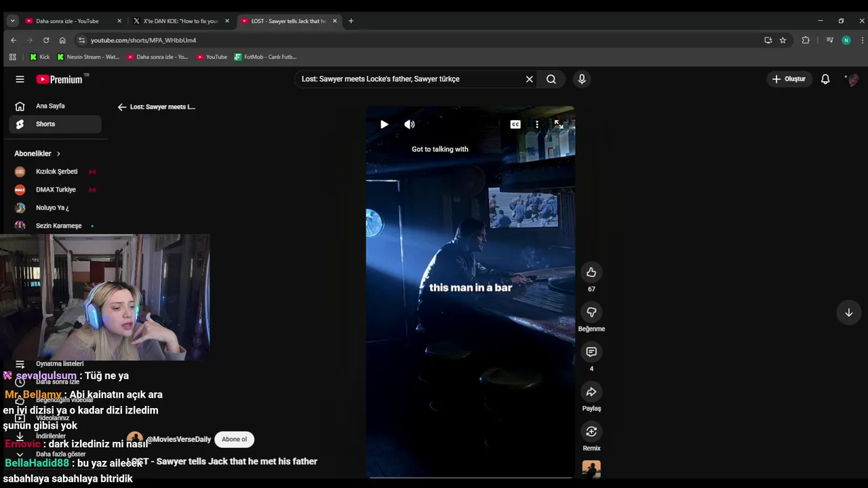Go to next Short with down arrow
The height and width of the screenshot is (488, 868).
[x=848, y=312]
